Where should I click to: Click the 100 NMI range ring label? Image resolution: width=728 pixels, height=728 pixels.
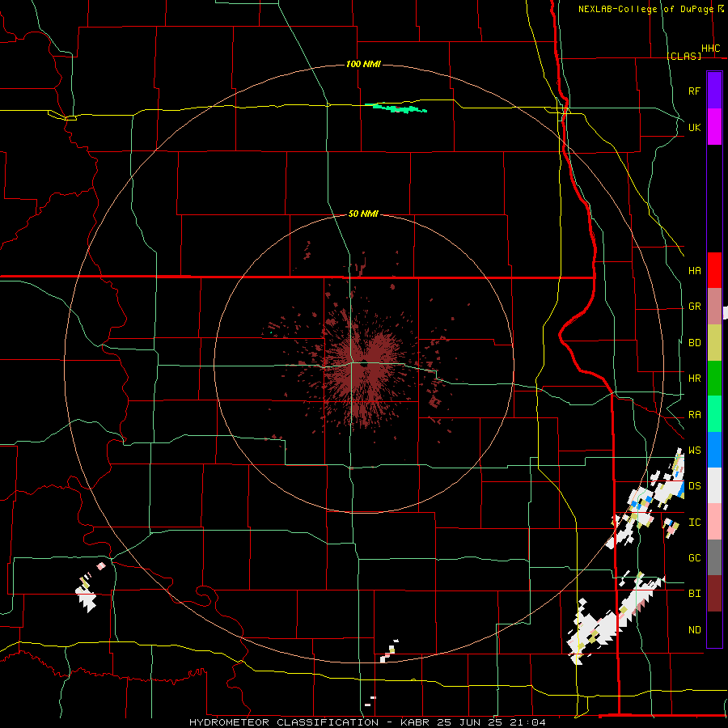tap(363, 64)
